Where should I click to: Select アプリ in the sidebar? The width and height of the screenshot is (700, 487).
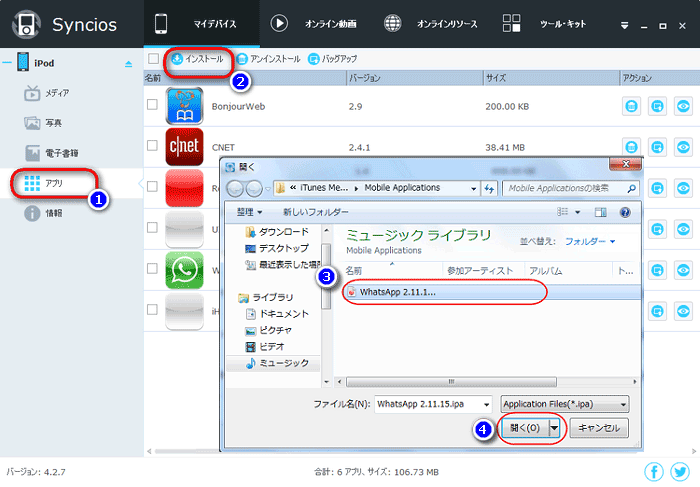pos(54,183)
